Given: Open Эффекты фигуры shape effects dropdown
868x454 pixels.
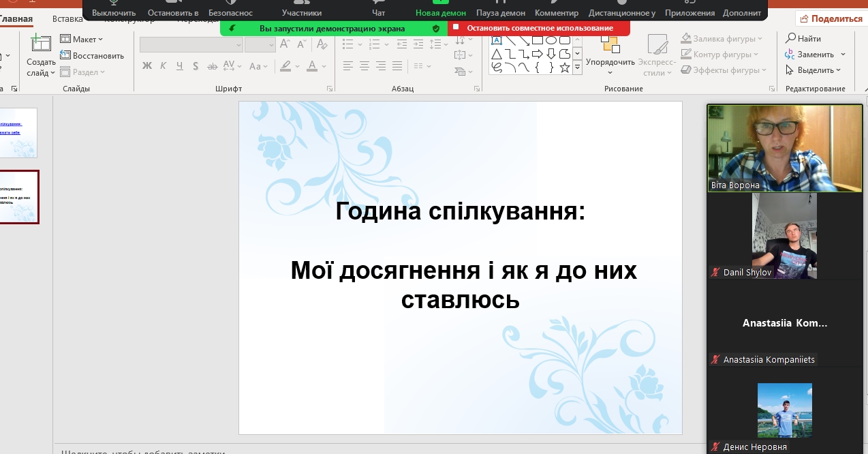Looking at the screenshot, I should click(x=723, y=70).
